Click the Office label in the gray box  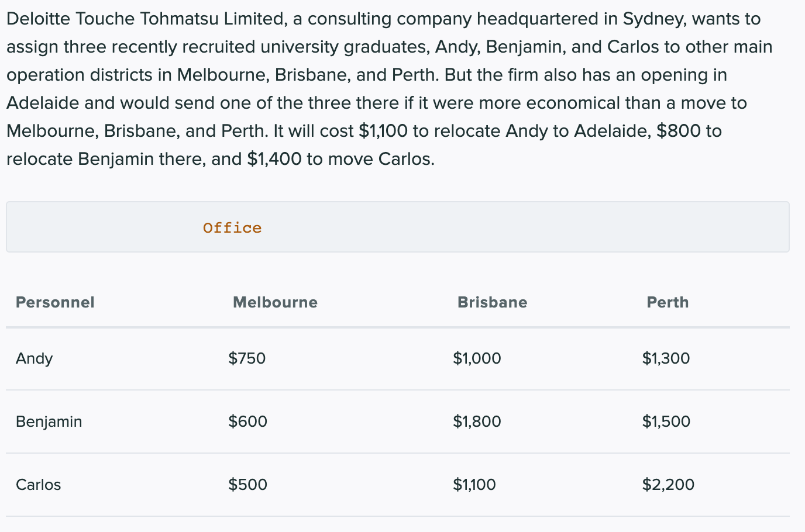click(232, 228)
